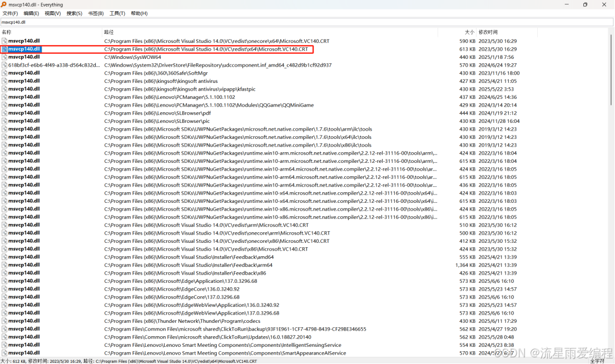
Task: Click path C:\Program Files (x86)\kingsoft\kingsoft antivirus
Action: tap(161, 81)
